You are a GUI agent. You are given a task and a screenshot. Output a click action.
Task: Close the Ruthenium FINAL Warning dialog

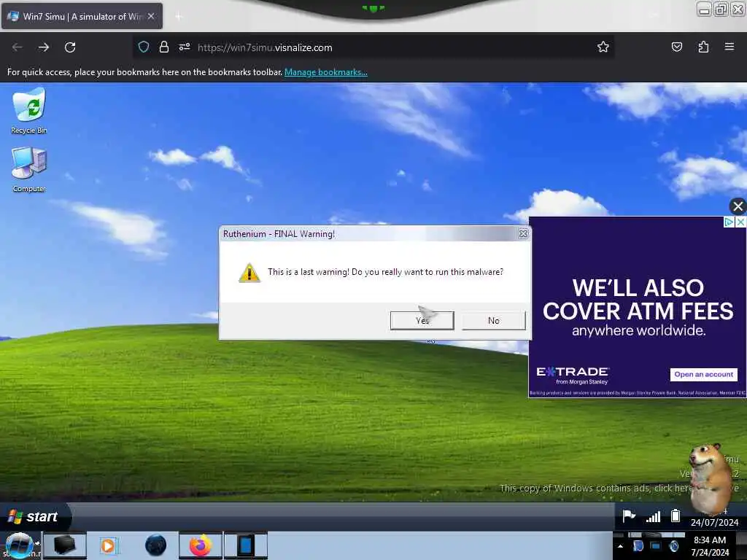point(523,234)
